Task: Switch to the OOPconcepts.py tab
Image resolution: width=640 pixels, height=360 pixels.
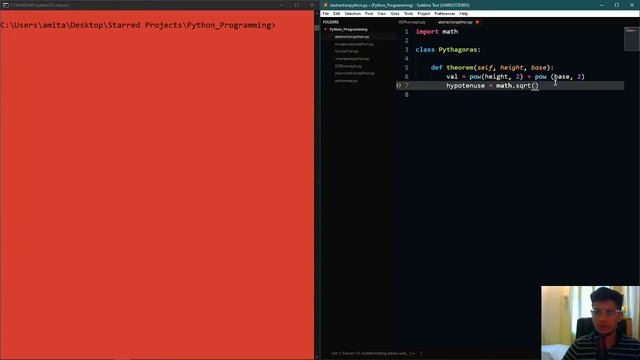Action: pos(412,22)
